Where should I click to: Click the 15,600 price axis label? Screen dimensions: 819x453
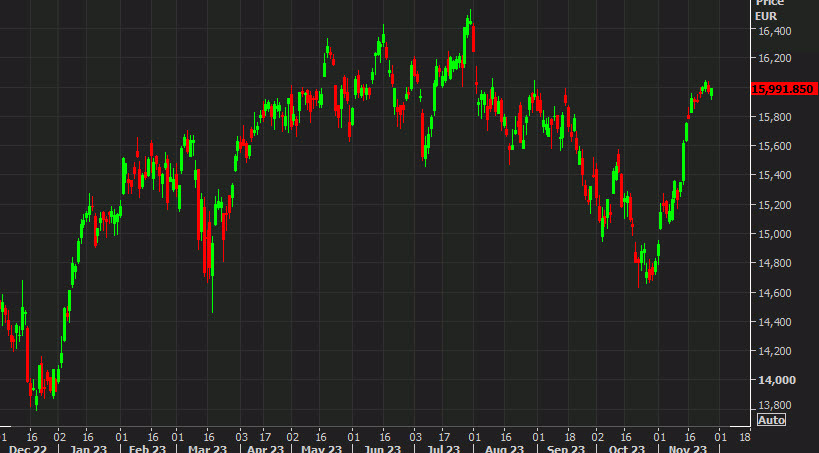(775, 146)
